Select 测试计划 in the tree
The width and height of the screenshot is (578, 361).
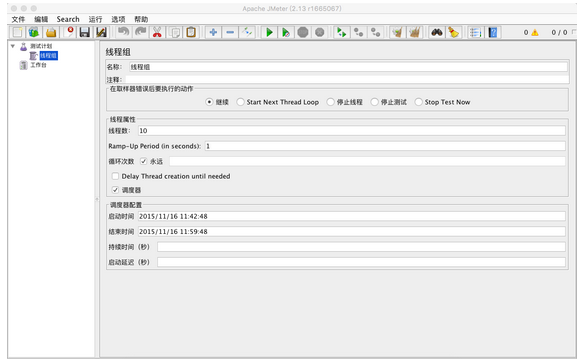click(41, 46)
